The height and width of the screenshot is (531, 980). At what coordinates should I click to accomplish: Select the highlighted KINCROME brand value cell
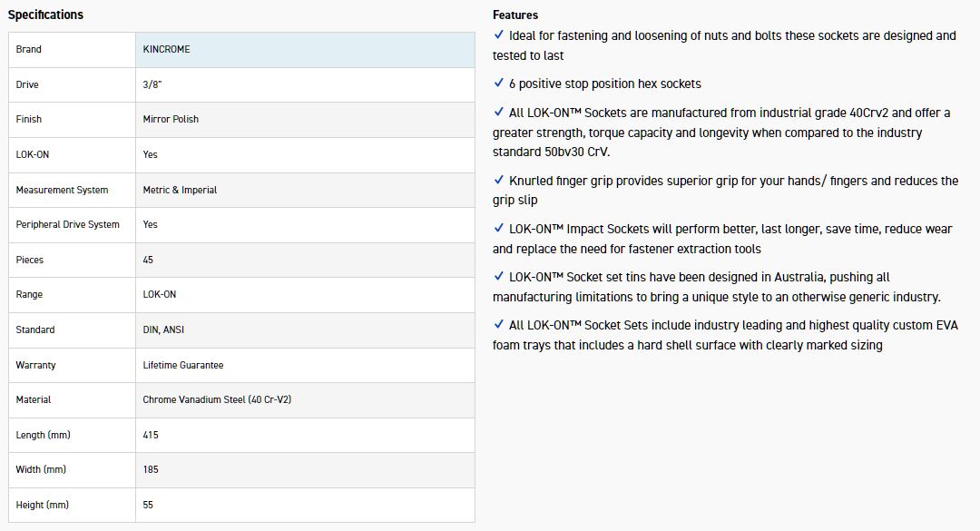click(304, 49)
